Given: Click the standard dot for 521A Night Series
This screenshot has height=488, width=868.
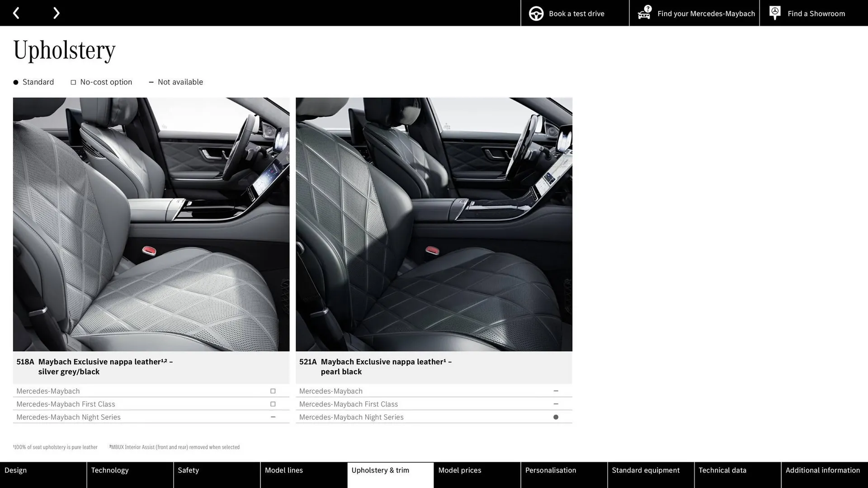Looking at the screenshot, I should [x=556, y=417].
